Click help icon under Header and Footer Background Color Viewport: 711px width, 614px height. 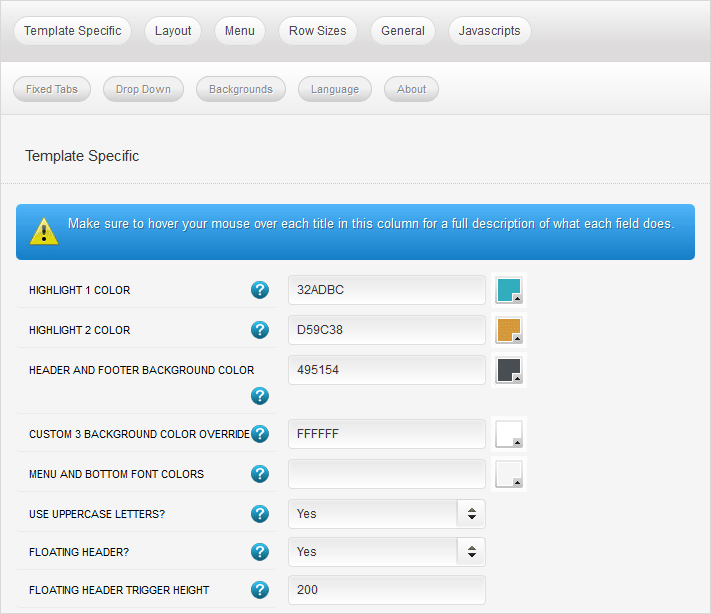260,396
